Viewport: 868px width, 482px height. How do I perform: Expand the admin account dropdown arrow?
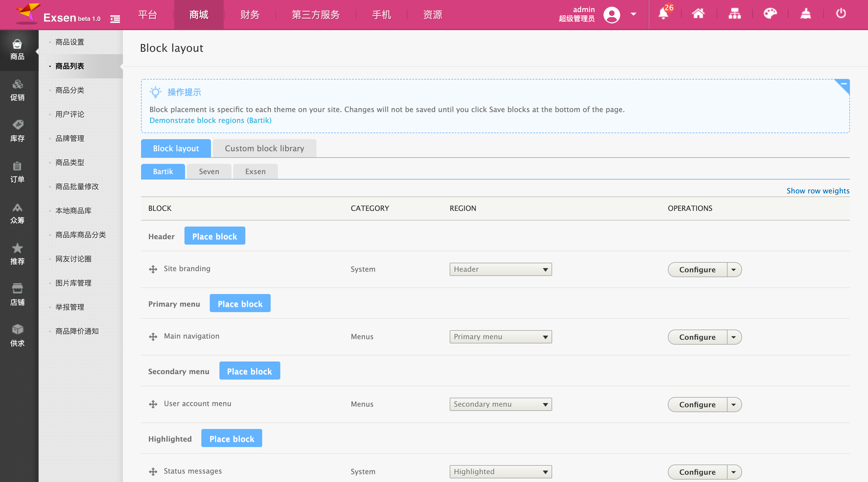click(x=634, y=14)
